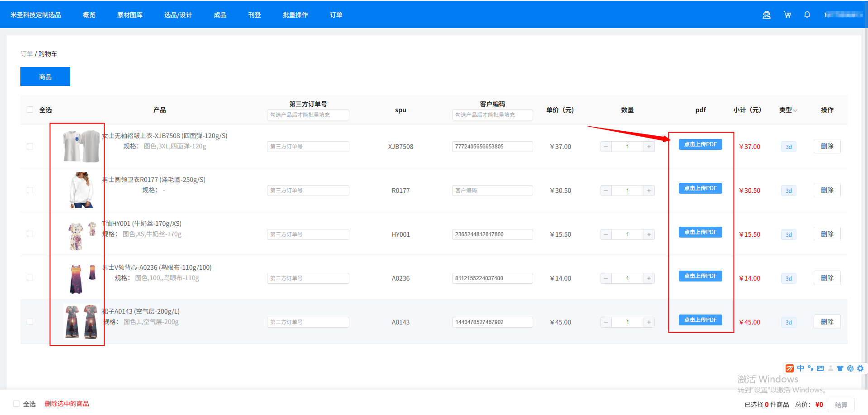Toggle the IME Chinese/English 中 icon
This screenshot has width=868, height=415.
(800, 368)
